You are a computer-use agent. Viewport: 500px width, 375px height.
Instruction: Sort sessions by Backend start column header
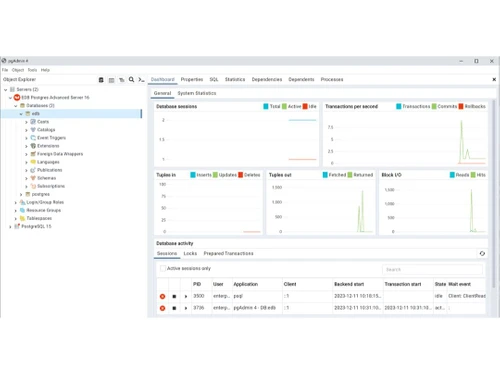(349, 284)
